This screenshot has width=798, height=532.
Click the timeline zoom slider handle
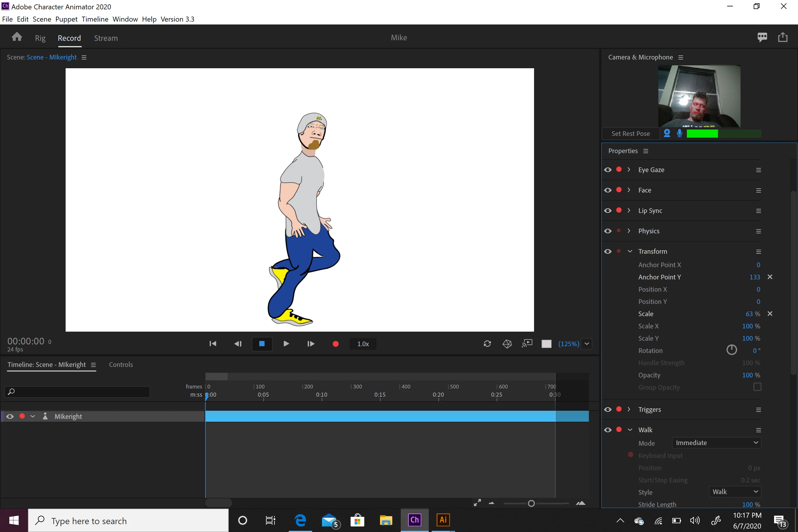[531, 503]
